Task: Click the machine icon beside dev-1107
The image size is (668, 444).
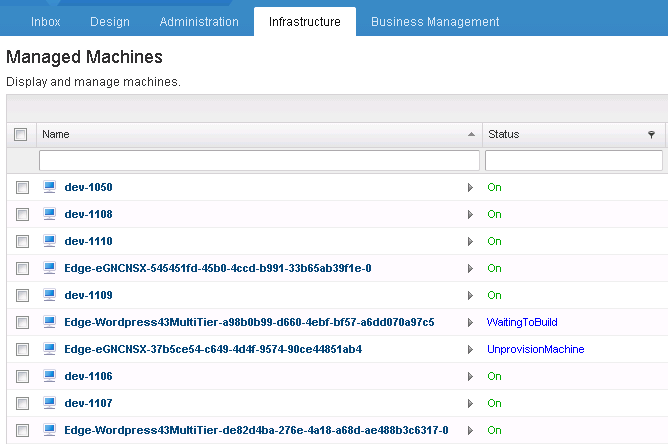Action: pyautogui.click(x=49, y=403)
